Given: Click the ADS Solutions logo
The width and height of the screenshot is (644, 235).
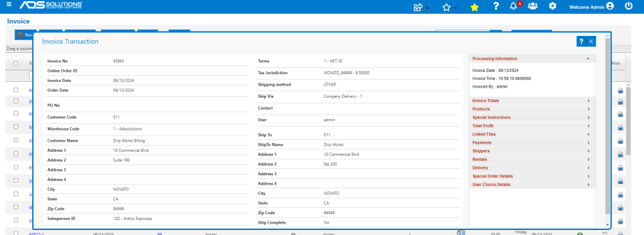Looking at the screenshot, I should pyautogui.click(x=51, y=5).
